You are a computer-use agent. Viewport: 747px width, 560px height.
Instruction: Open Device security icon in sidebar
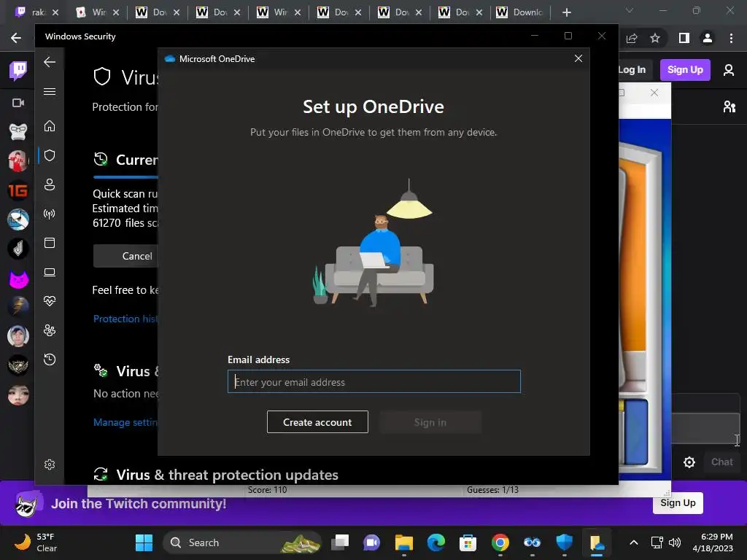click(50, 272)
